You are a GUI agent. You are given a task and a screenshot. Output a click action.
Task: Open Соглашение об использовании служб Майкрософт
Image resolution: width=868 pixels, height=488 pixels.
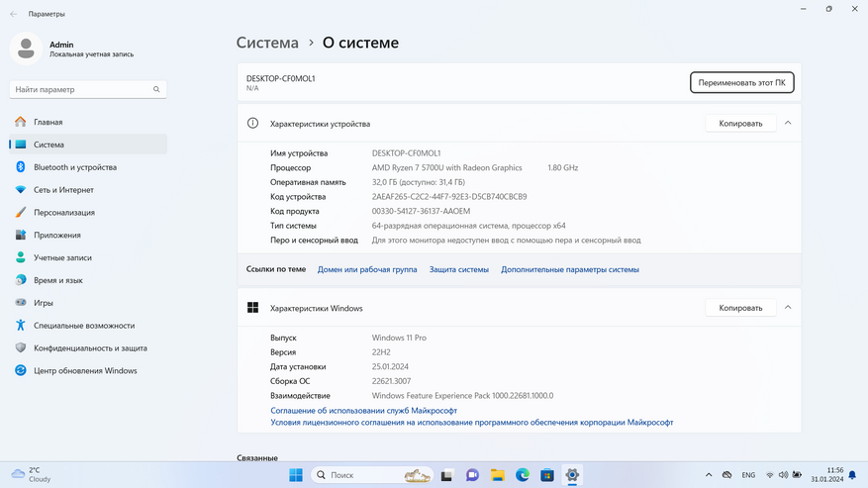pyautogui.click(x=363, y=411)
